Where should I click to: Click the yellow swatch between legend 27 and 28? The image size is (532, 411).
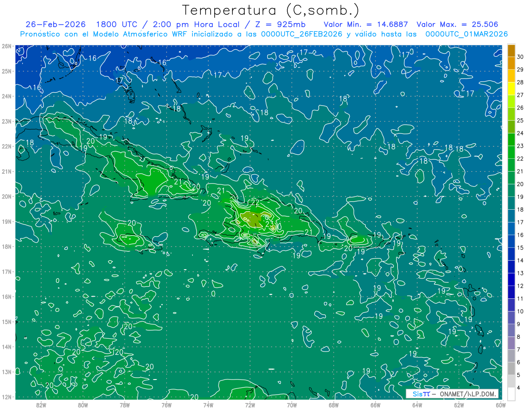[x=511, y=89]
